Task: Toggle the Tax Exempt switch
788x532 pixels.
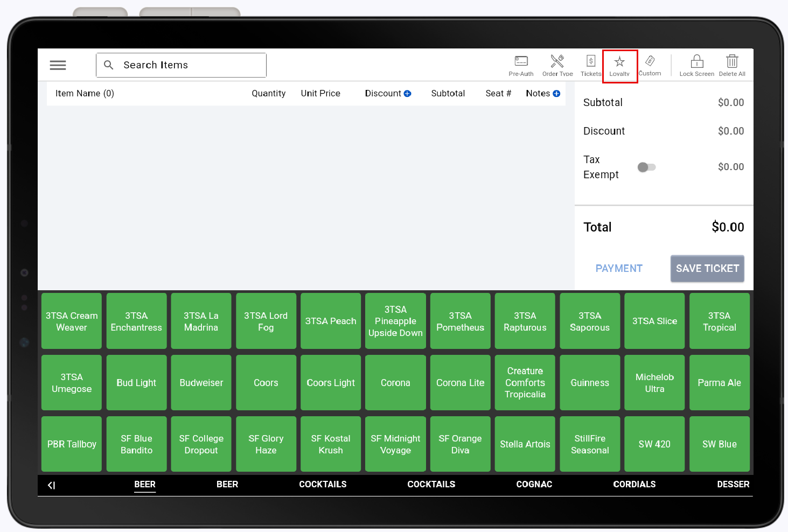Action: [646, 167]
